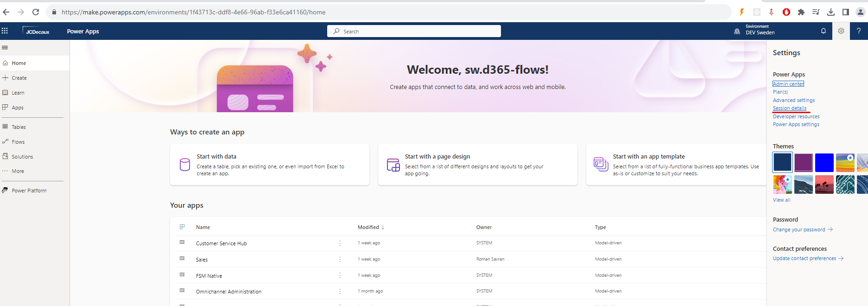Open more options for Customer Service Hub
868x306 pixels.
point(340,243)
